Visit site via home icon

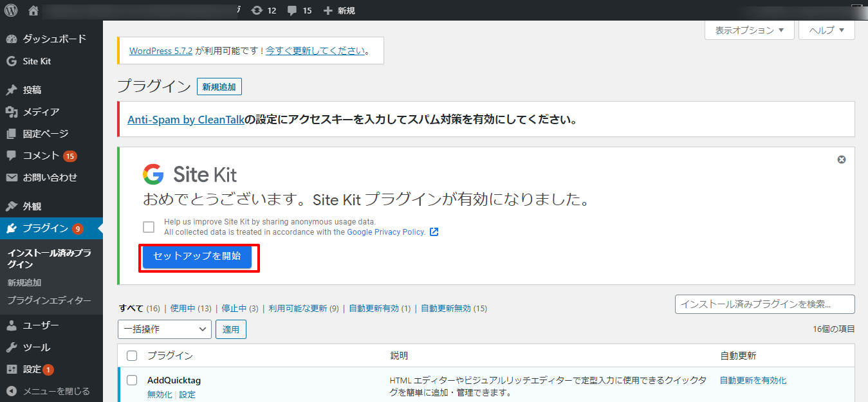tap(33, 10)
